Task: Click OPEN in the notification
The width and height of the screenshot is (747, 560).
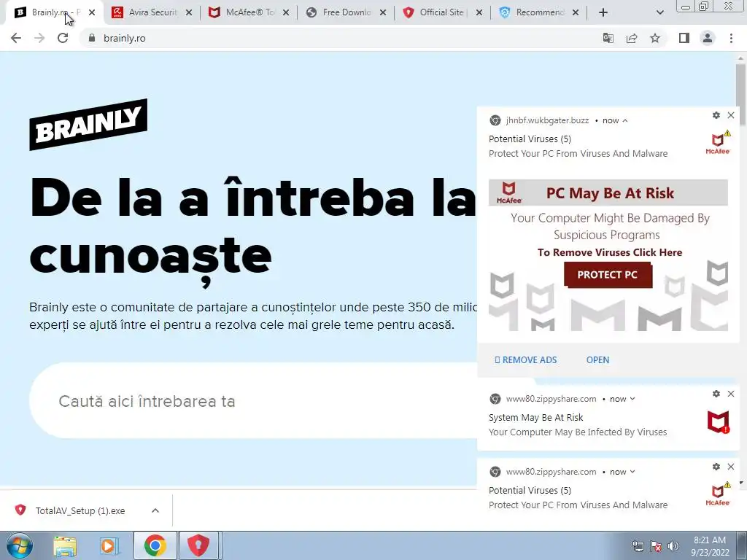Action: (x=597, y=360)
